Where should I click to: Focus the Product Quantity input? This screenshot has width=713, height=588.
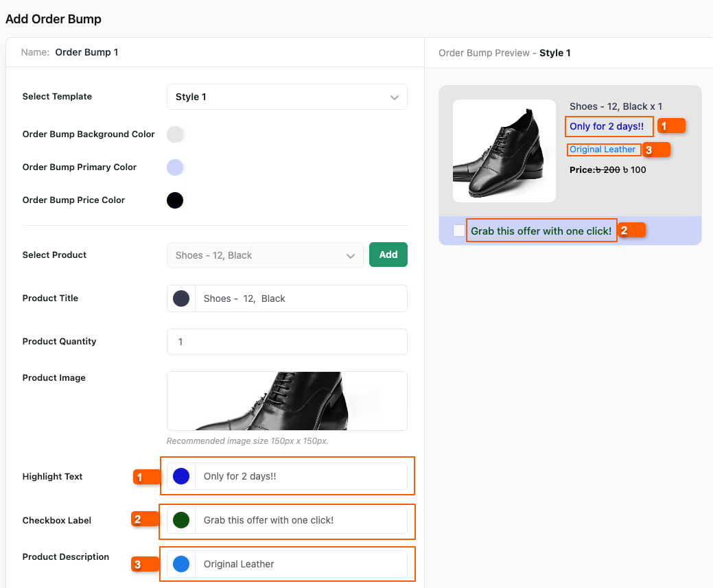pos(287,342)
